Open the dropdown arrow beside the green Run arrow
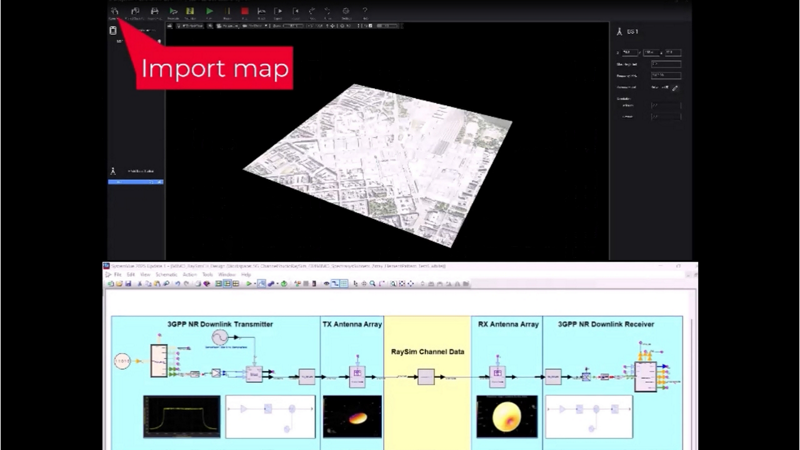 click(255, 284)
